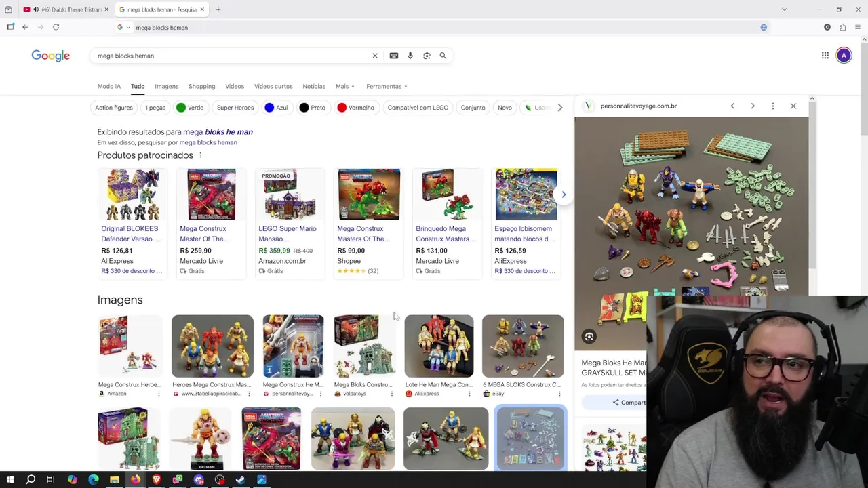Screen dimensions: 868x488
Task: Show previous image in preview panel
Action: pos(732,106)
